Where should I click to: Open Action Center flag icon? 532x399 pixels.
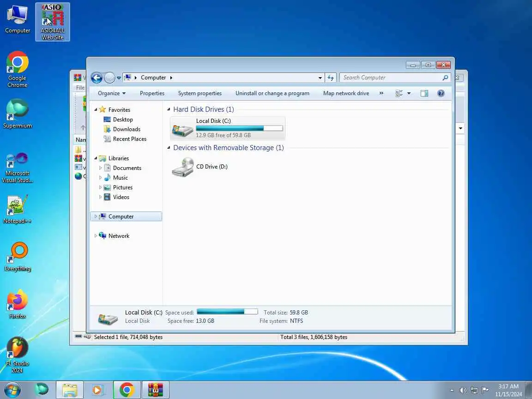485,390
